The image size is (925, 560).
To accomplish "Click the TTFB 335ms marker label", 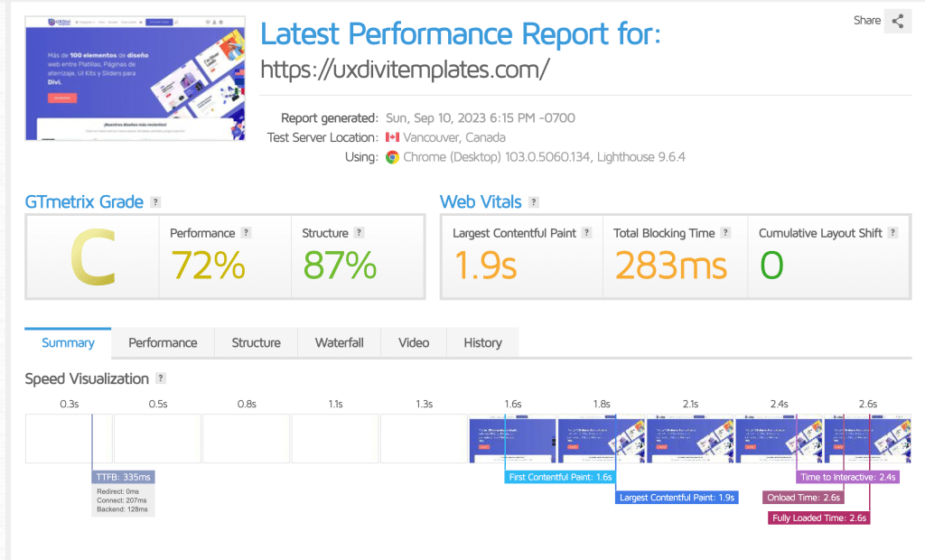I will (x=123, y=477).
